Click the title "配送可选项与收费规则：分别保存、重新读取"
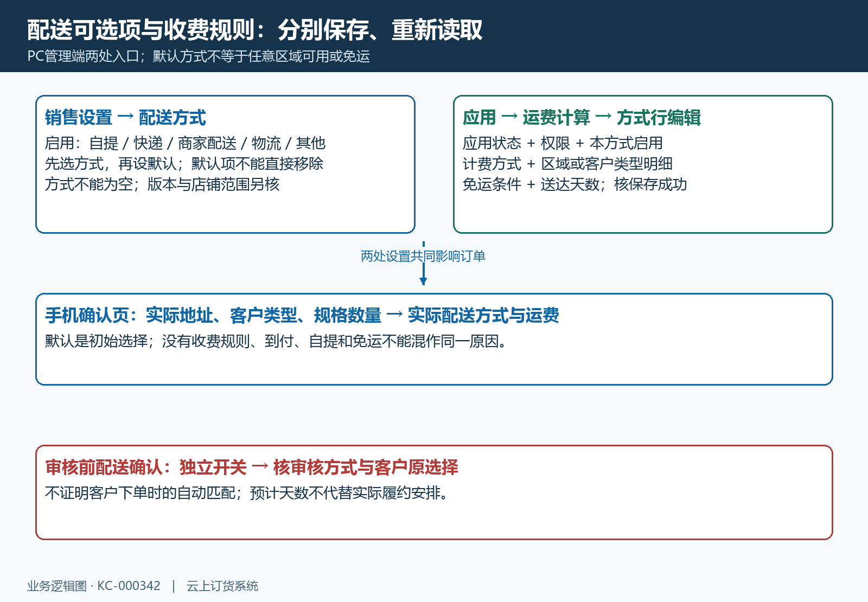The image size is (868, 602). pos(255,30)
